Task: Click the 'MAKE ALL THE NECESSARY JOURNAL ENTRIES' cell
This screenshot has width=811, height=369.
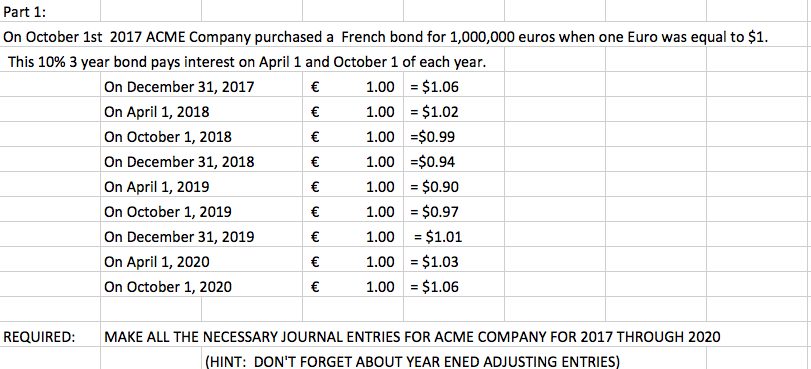Action: click(412, 337)
